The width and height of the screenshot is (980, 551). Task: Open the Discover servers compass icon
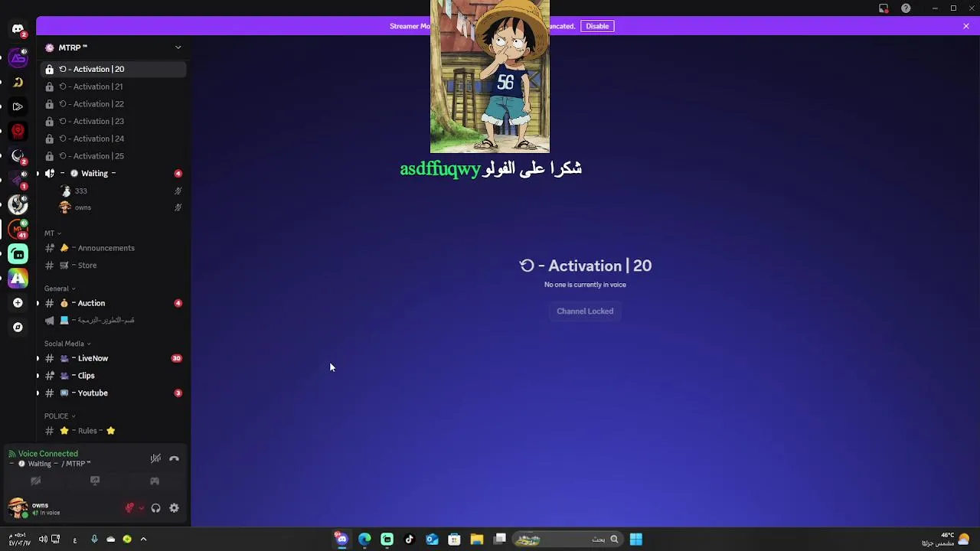tap(18, 328)
